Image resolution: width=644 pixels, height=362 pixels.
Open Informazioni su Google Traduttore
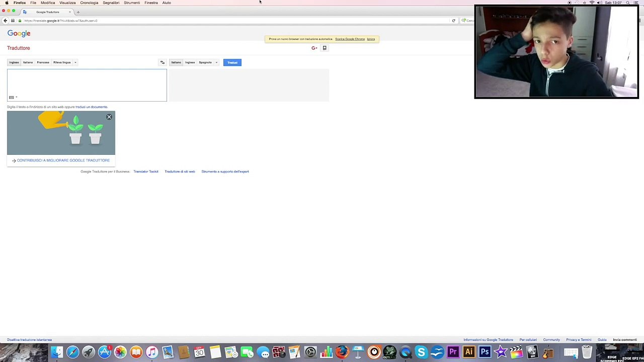coord(488,340)
